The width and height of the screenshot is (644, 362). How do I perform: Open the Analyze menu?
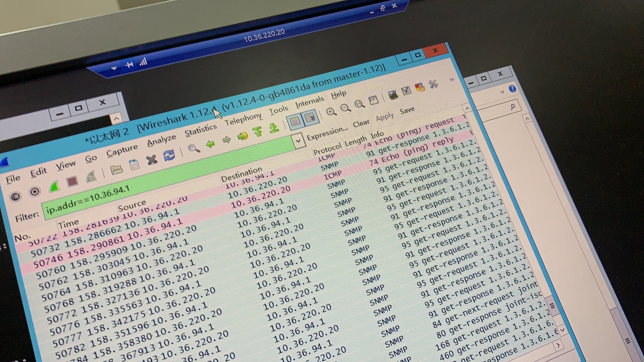click(161, 140)
